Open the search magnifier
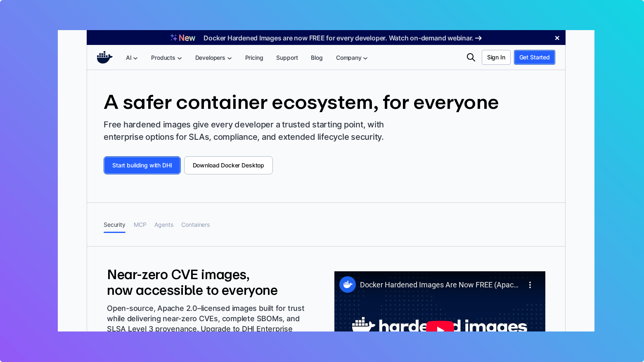The width and height of the screenshot is (644, 362). 471,57
